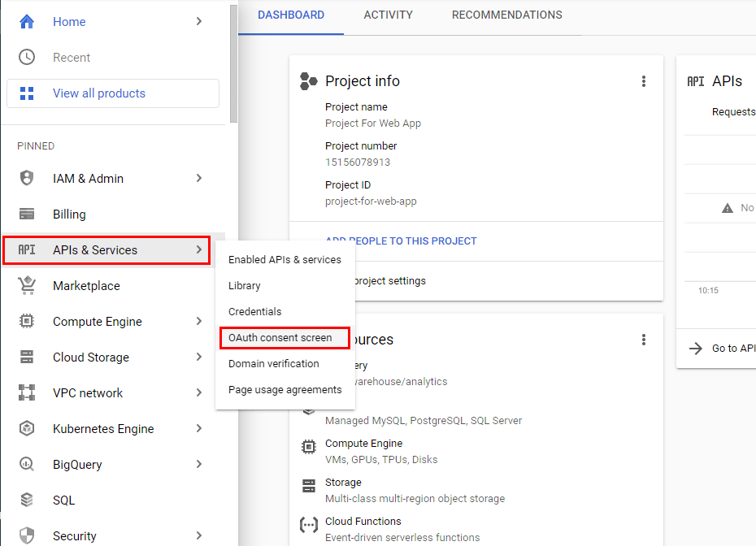The width and height of the screenshot is (756, 546).
Task: Click the project ID project-for-web-app
Action: pyautogui.click(x=371, y=201)
